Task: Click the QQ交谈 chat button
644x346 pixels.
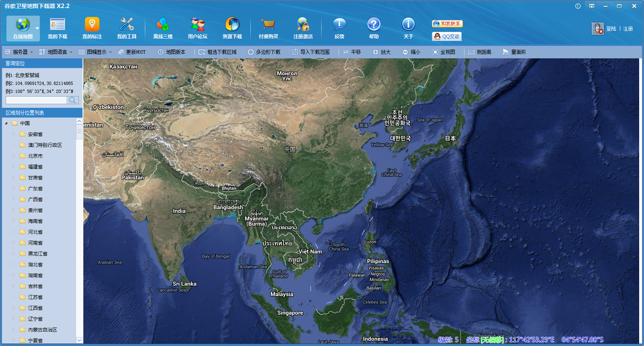Action: (x=447, y=36)
